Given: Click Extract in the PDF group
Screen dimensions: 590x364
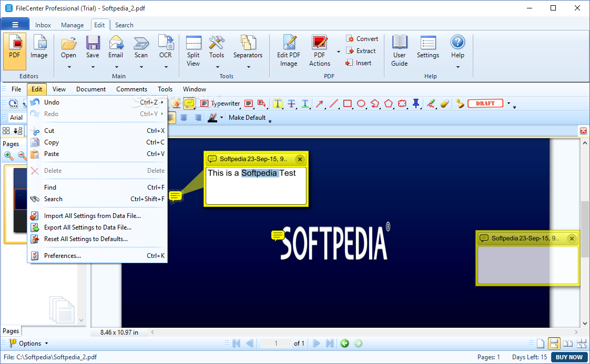Looking at the screenshot, I should pos(361,51).
